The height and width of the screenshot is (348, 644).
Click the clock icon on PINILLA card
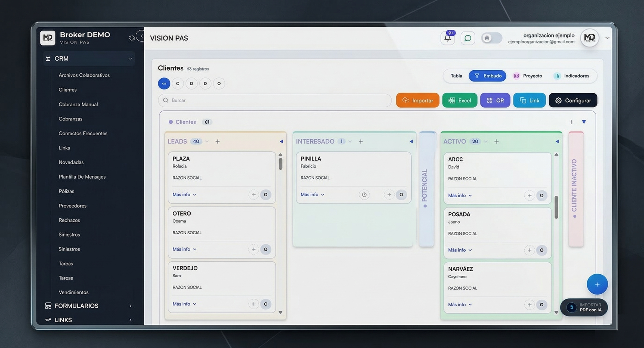[364, 195]
